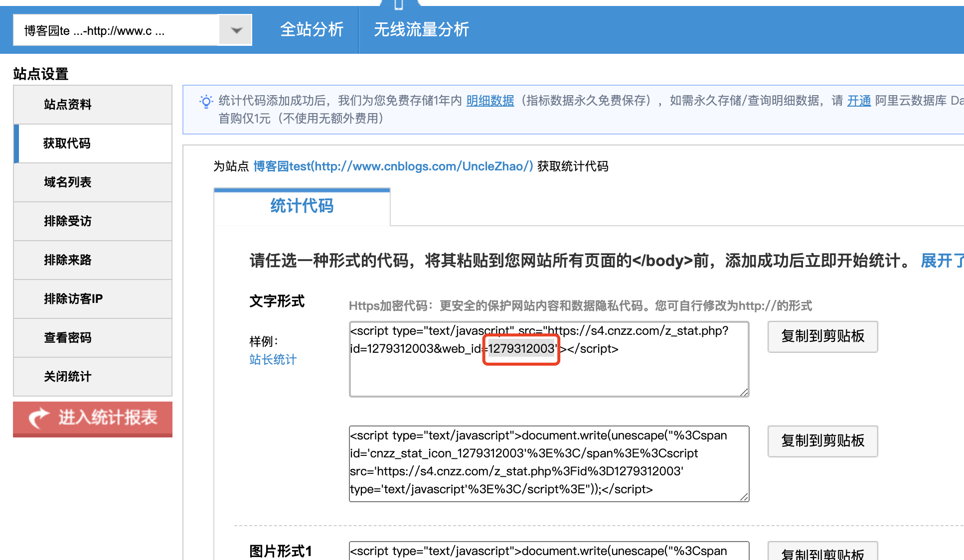This screenshot has height=560, width=964.
Task: Click the lightbulb tip icon
Action: click(x=206, y=102)
